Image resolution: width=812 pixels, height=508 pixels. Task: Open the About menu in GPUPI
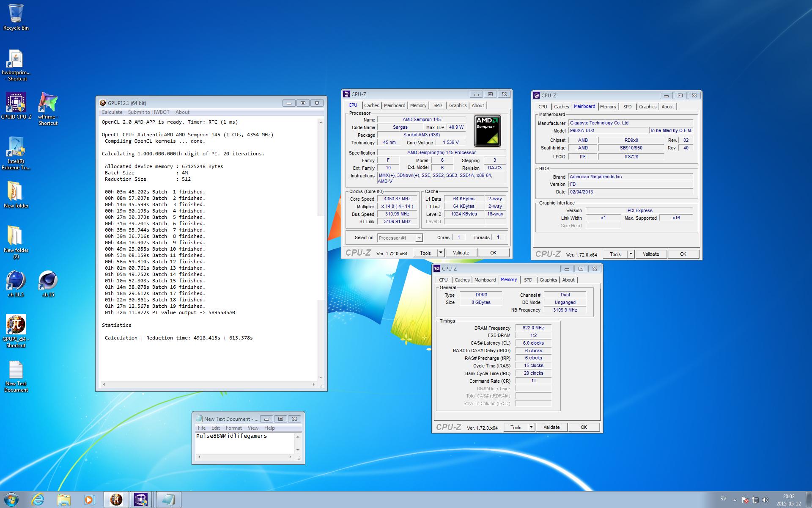click(x=182, y=112)
